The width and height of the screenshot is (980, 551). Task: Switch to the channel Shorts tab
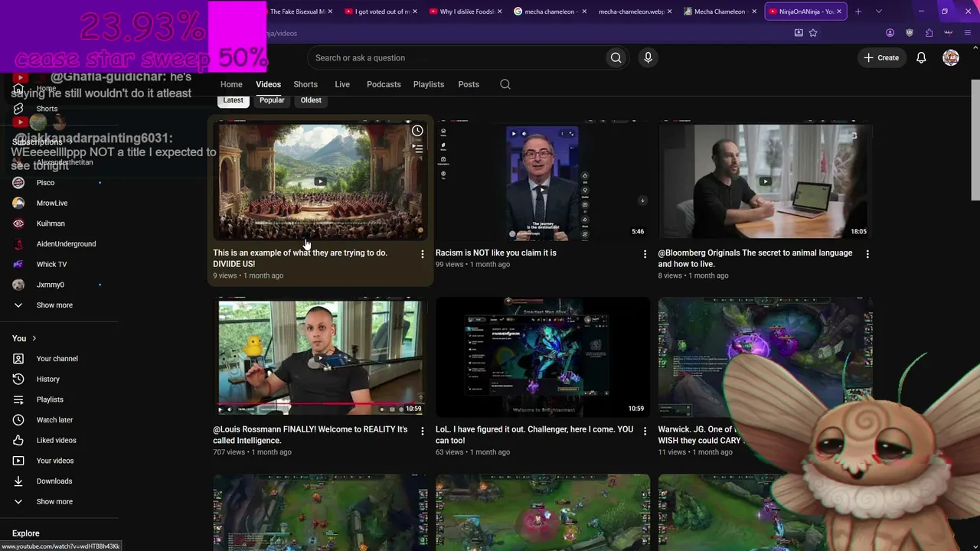pyautogui.click(x=305, y=84)
